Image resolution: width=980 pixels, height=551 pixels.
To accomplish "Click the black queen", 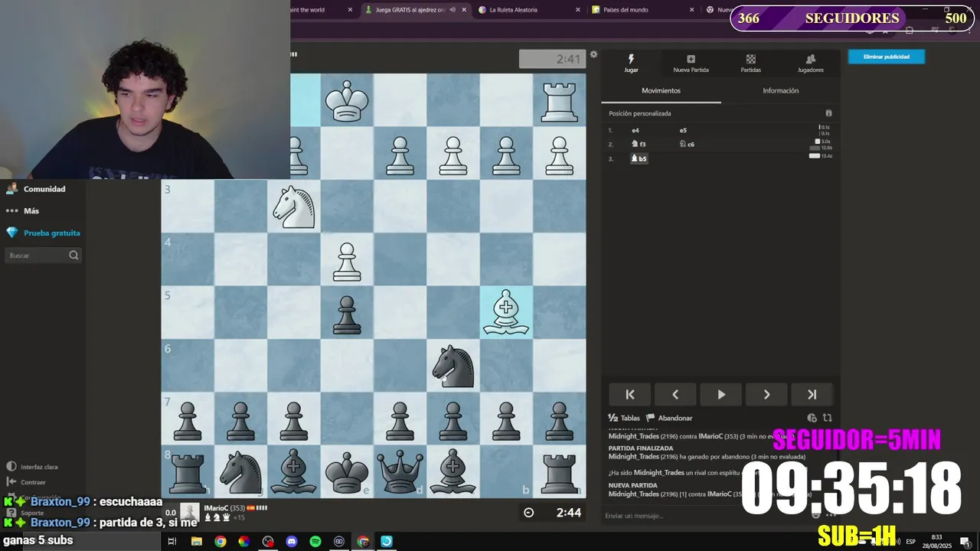I will [400, 471].
